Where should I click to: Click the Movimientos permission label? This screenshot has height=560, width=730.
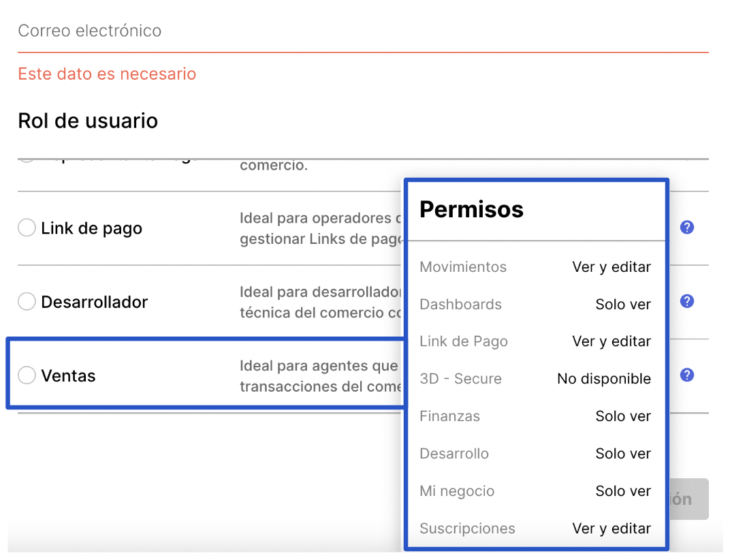point(463,267)
